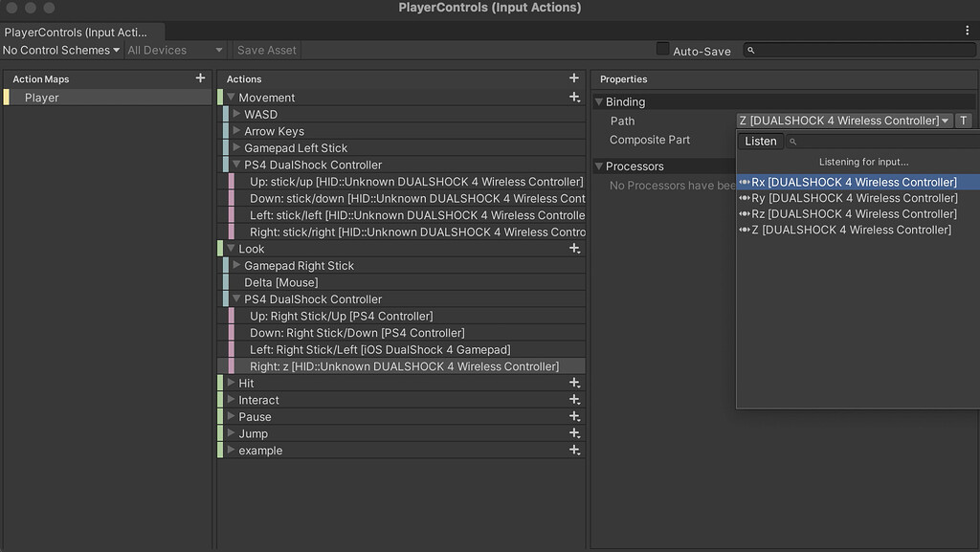Click the search field next to Auto-Save

[x=861, y=50]
